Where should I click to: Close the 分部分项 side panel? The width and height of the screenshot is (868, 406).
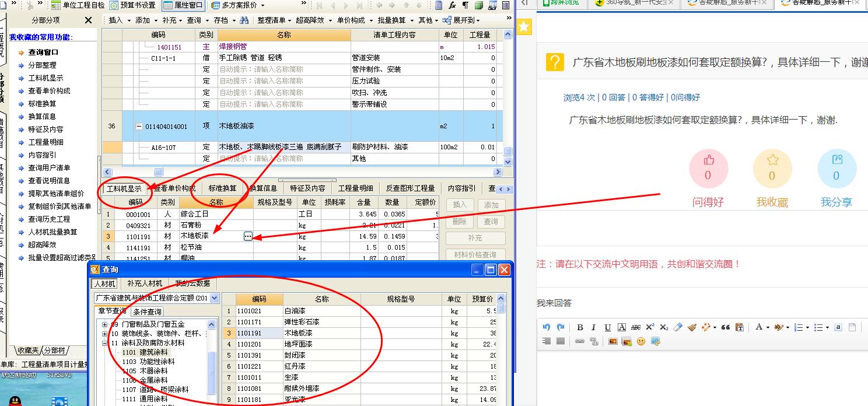click(x=89, y=20)
